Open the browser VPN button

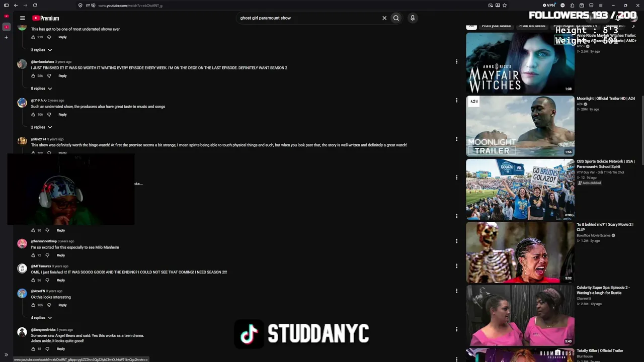(549, 6)
